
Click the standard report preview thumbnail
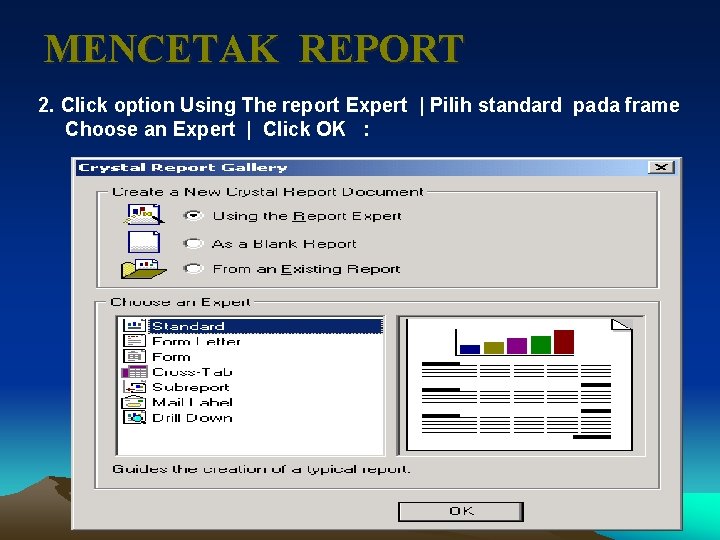pyautogui.click(x=520, y=385)
